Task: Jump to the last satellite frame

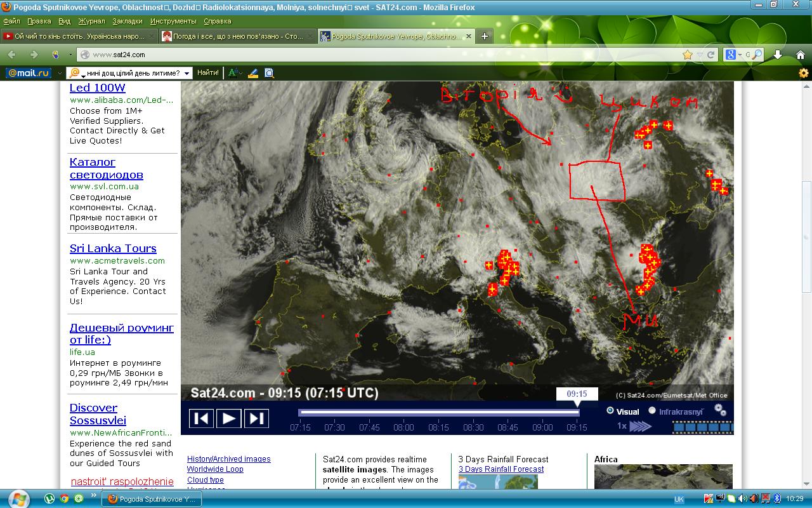Action: 256,418
